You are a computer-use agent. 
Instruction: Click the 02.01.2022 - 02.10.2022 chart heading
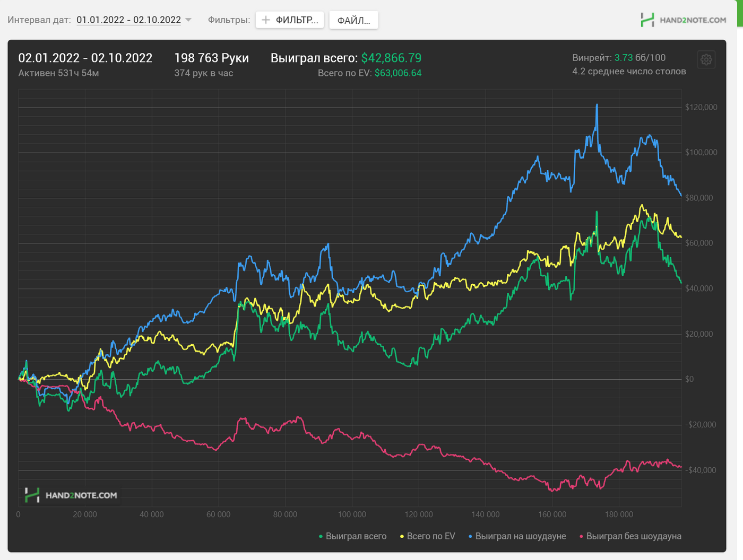[x=85, y=58]
